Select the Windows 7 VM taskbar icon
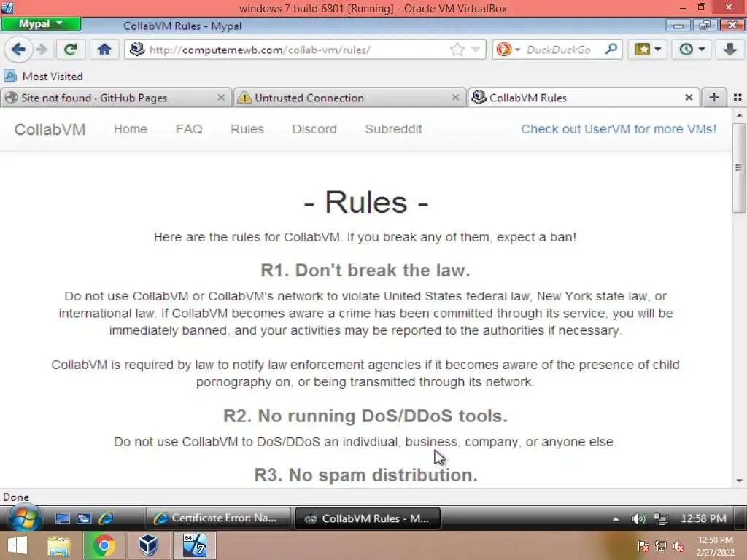 tap(194, 545)
